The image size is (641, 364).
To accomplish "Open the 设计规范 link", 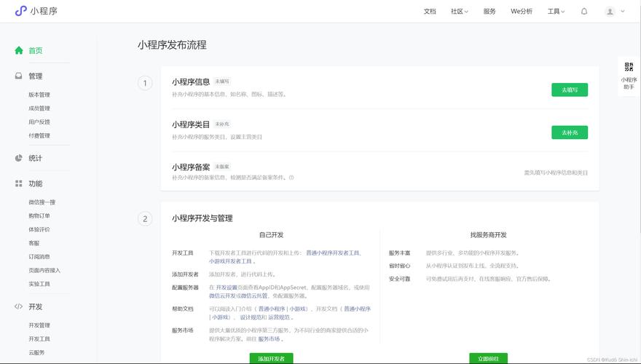I will point(251,317).
